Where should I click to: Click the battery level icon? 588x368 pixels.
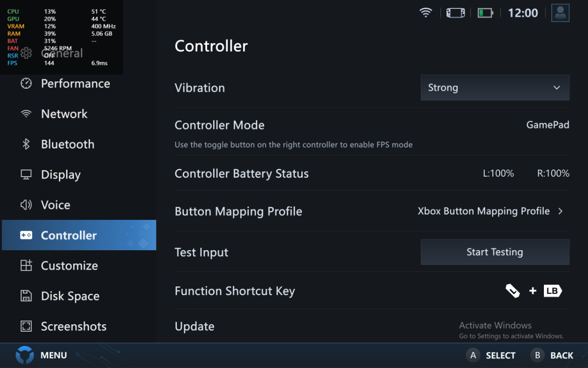(x=485, y=13)
